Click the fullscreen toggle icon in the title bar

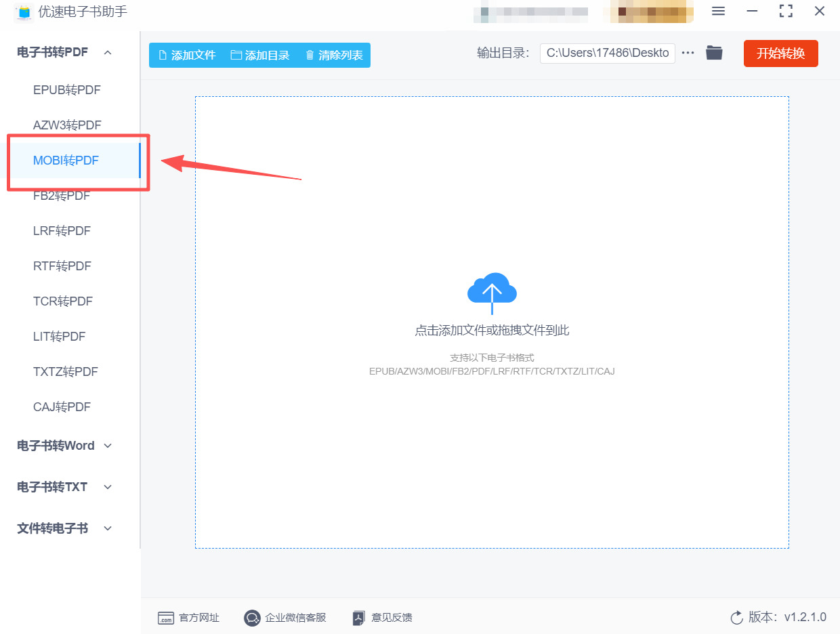786,11
